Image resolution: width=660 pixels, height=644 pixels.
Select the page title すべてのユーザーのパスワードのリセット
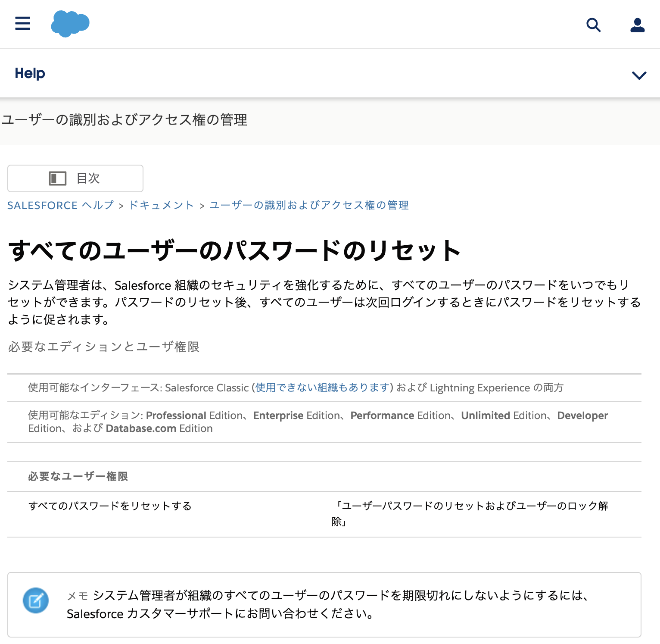point(235,250)
